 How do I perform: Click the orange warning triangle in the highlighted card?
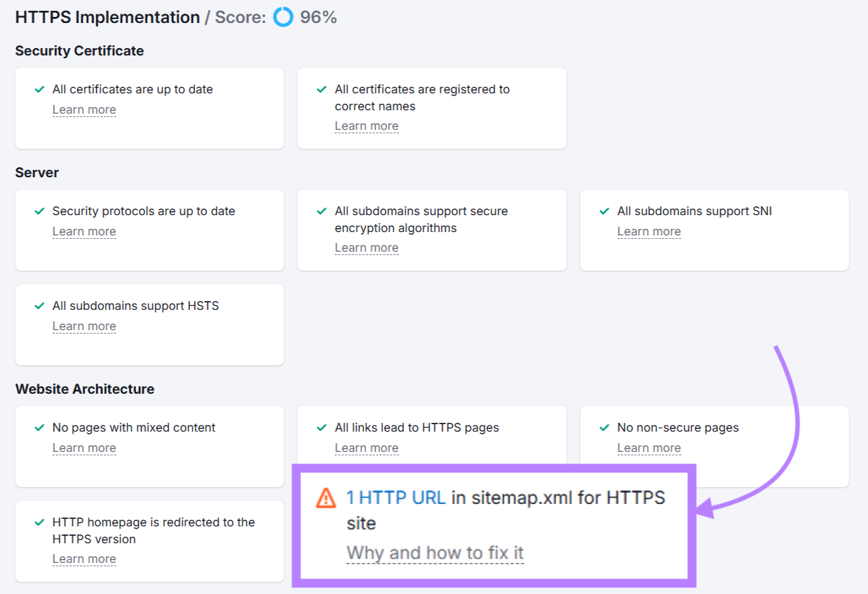(x=327, y=497)
